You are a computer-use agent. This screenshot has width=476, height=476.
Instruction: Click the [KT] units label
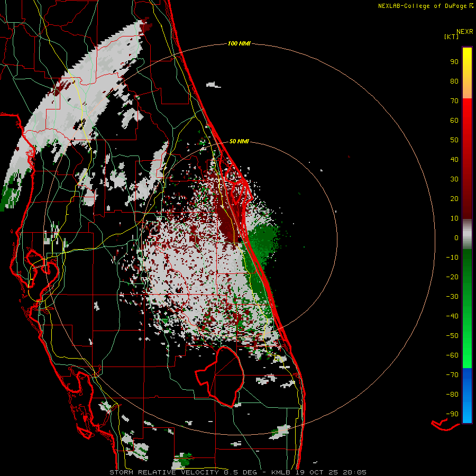click(x=452, y=36)
